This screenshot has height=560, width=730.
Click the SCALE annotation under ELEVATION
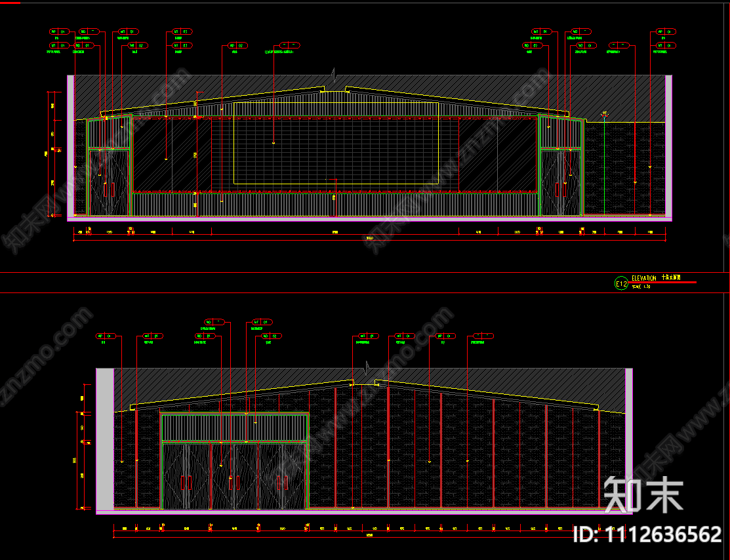click(x=641, y=287)
